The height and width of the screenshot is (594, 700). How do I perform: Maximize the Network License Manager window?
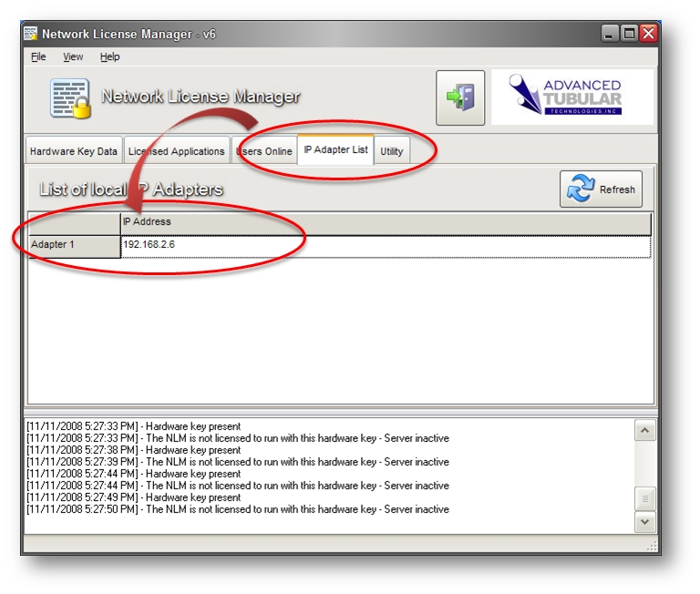(629, 34)
